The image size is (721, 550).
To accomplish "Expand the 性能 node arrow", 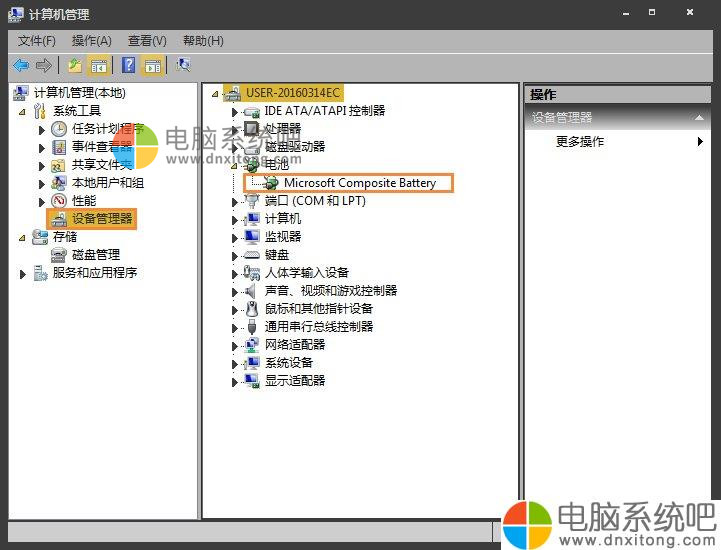I will 42,202.
